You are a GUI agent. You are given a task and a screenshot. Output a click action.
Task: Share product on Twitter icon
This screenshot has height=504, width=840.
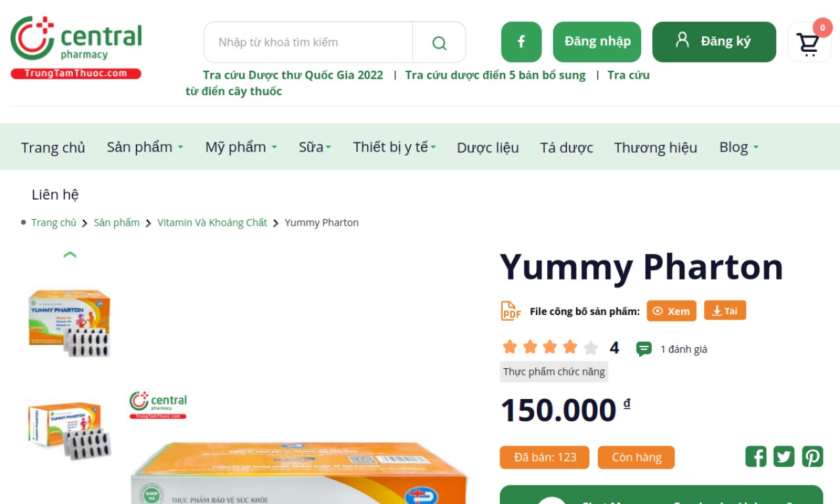click(784, 457)
